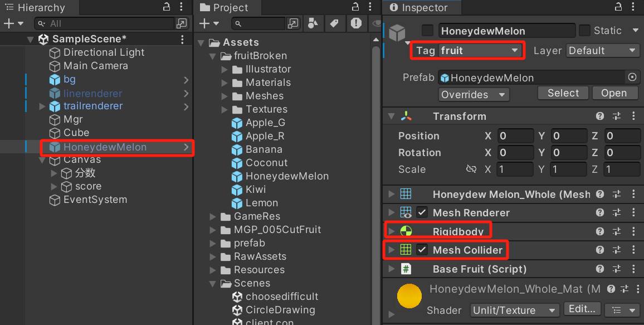The width and height of the screenshot is (644, 325).
Task: Expand the Rigidbody component foldout
Action: [391, 231]
